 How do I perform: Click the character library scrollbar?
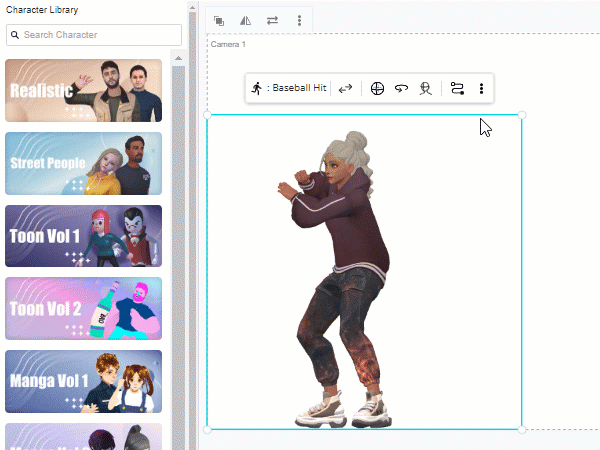pyautogui.click(x=179, y=250)
